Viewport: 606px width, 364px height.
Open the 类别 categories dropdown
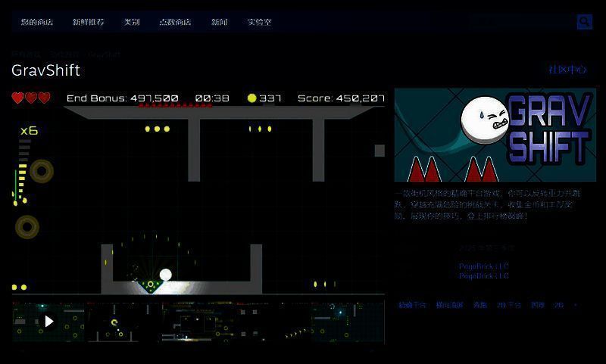click(132, 22)
